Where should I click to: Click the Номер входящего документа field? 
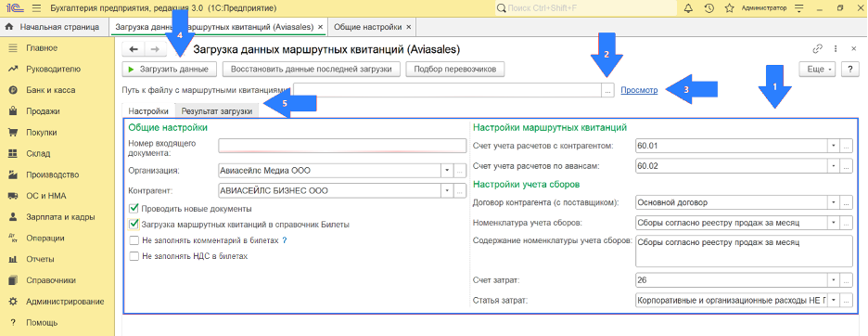[x=343, y=146]
